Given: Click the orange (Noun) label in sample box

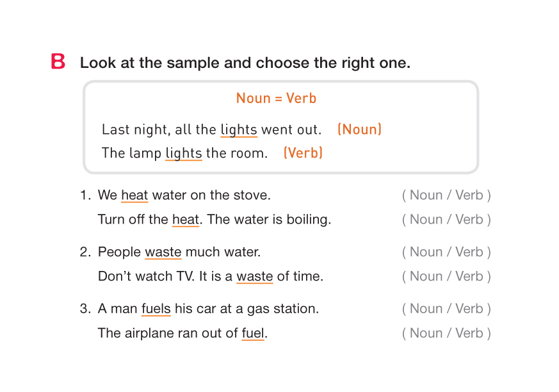Looking at the screenshot, I should point(359,129).
